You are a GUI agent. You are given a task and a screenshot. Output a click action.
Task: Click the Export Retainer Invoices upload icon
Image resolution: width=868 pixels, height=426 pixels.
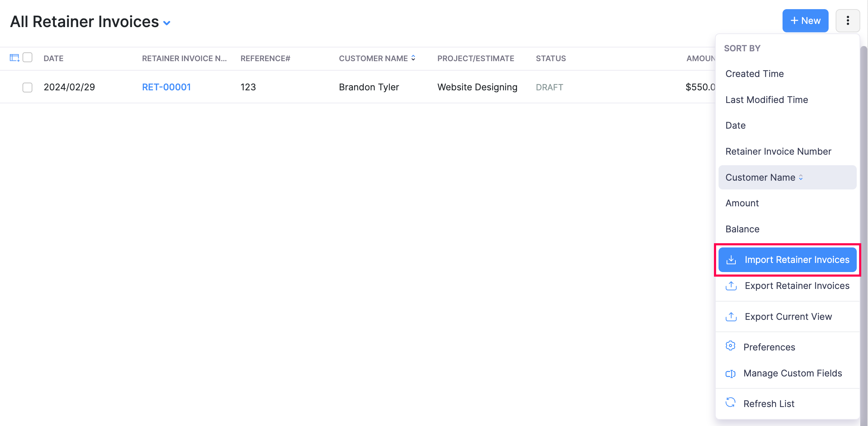732,286
